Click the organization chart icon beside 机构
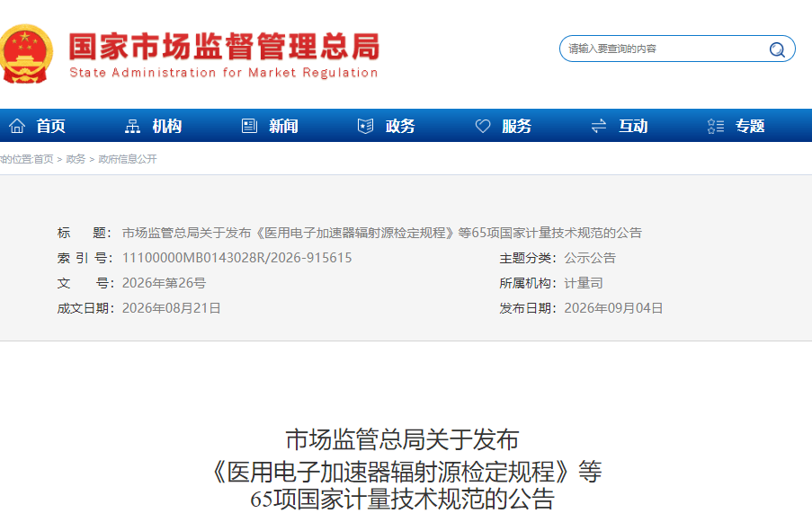 click(132, 126)
